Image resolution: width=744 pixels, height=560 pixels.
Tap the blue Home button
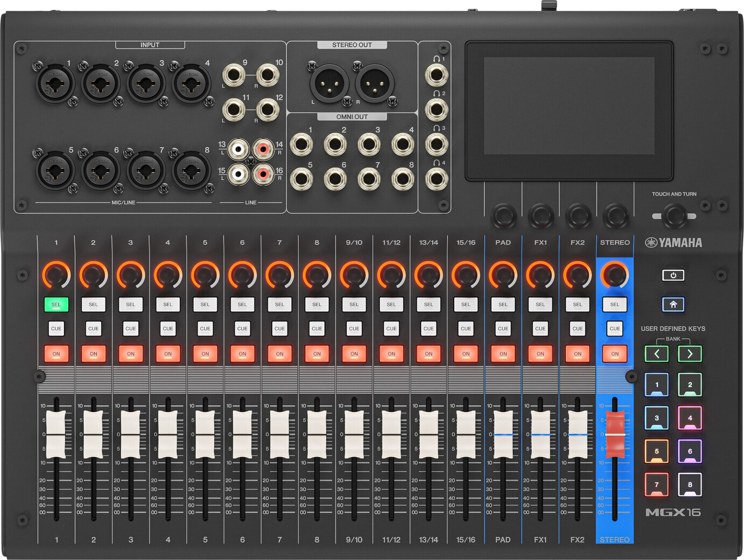(x=673, y=304)
